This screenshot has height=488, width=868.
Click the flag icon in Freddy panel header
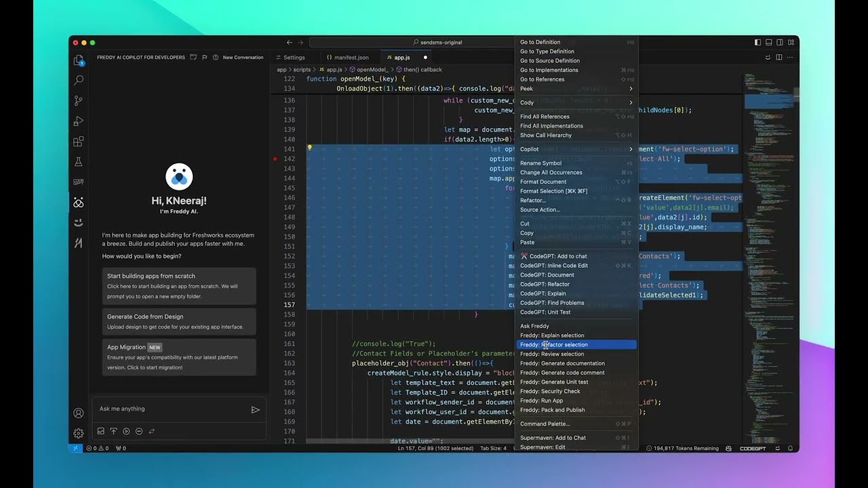point(205,58)
